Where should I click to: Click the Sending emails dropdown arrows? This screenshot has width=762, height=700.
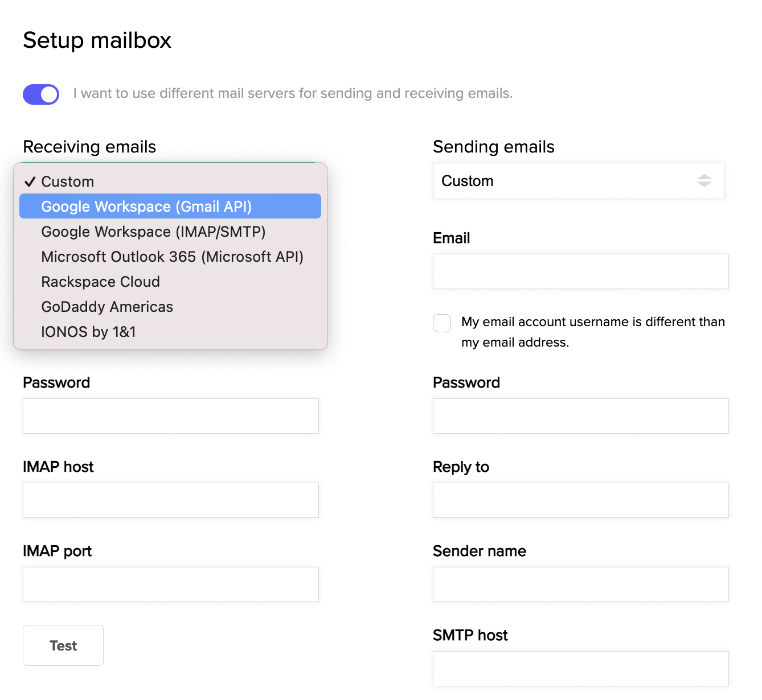pos(704,181)
